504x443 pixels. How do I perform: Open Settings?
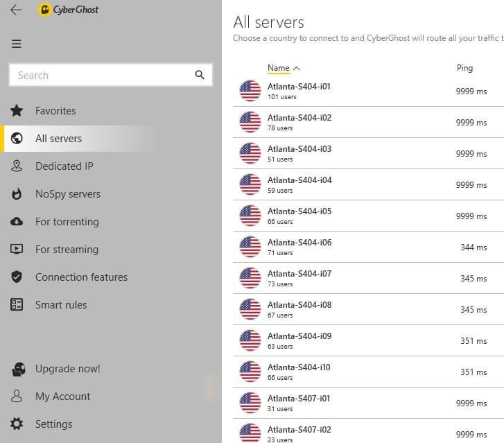[53, 424]
